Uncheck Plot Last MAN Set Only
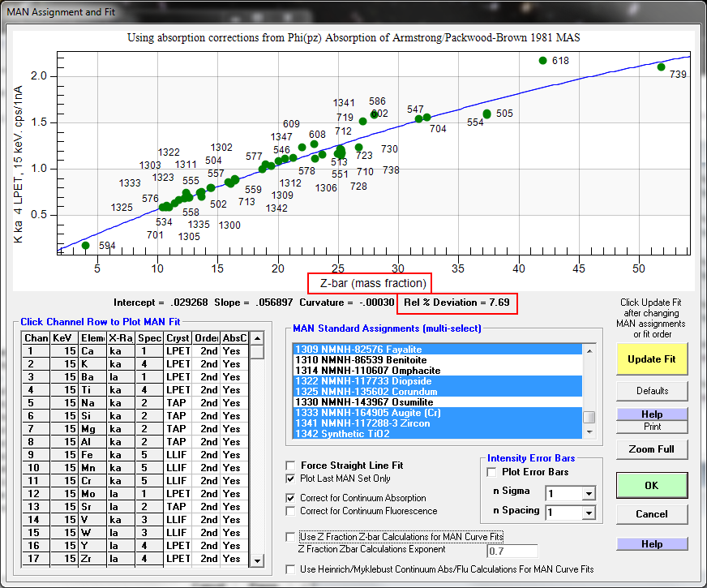This screenshot has width=707, height=588. point(291,479)
